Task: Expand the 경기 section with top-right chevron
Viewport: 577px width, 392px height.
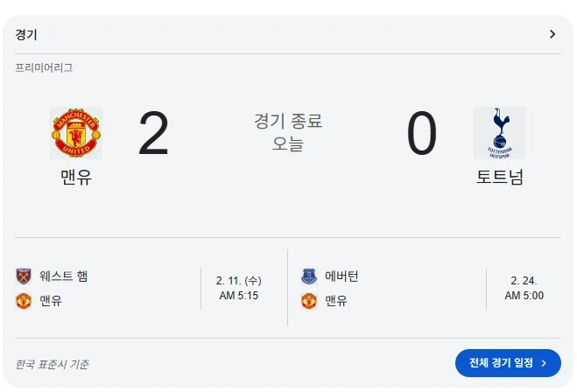Action: pyautogui.click(x=552, y=34)
